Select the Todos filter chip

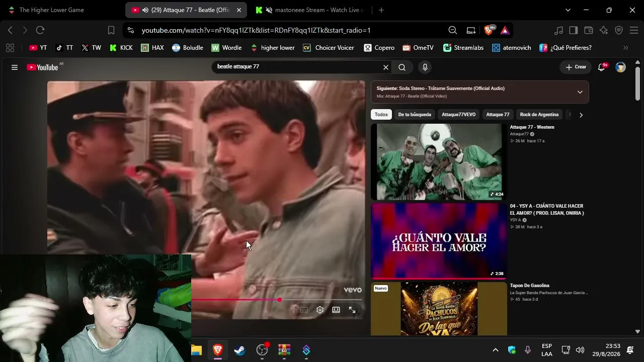coord(381,115)
